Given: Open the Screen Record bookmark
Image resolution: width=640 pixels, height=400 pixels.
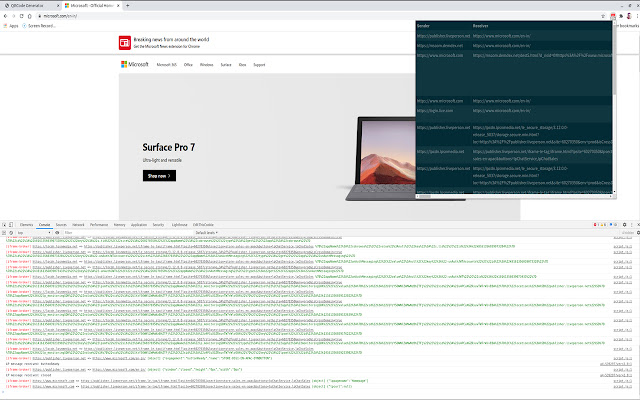Looking at the screenshot, I should point(39,26).
